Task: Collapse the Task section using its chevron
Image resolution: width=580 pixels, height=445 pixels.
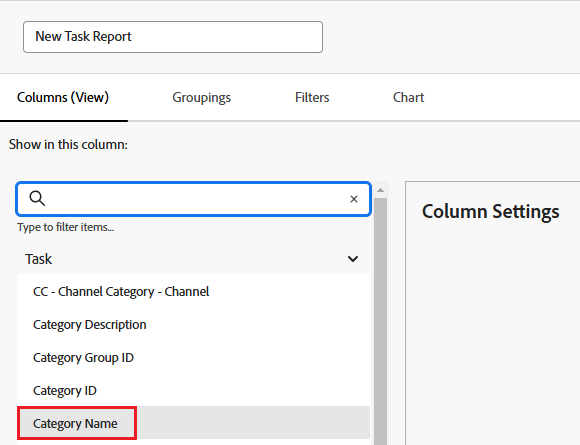Action: tap(353, 259)
